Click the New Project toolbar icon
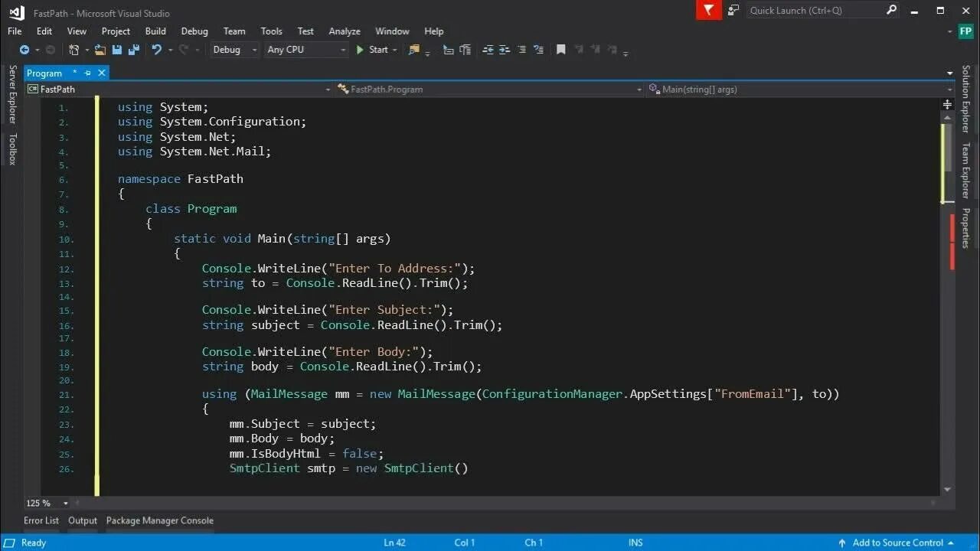This screenshot has height=551, width=980. coord(73,50)
